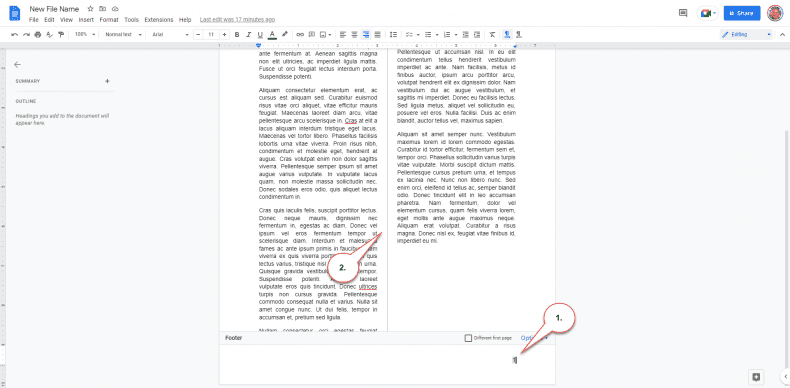The width and height of the screenshot is (790, 388).
Task: Click the Print icon
Action: 38,35
